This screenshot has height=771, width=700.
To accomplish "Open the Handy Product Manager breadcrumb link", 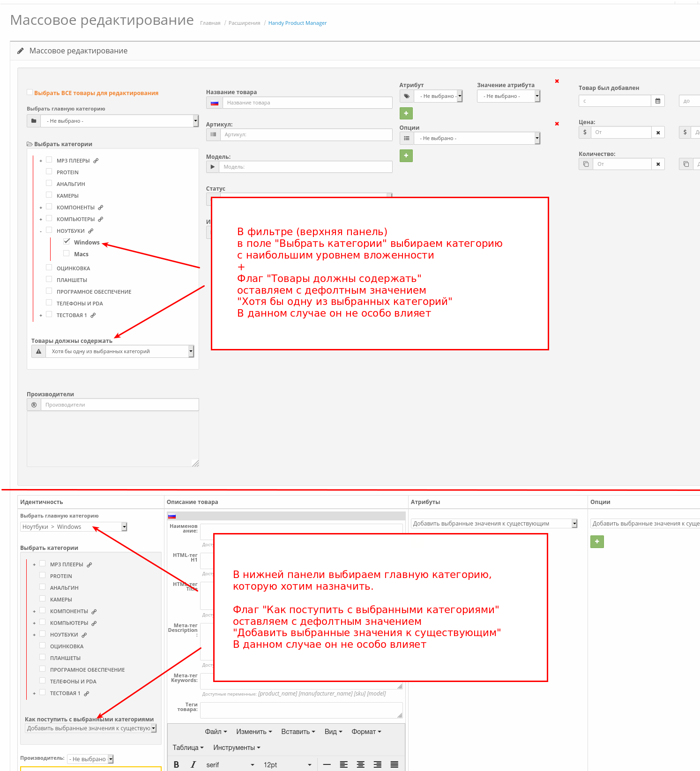I will click(297, 23).
